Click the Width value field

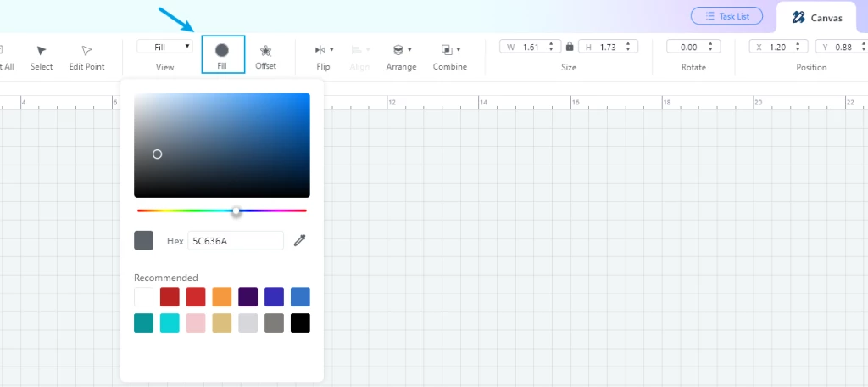[x=530, y=48]
